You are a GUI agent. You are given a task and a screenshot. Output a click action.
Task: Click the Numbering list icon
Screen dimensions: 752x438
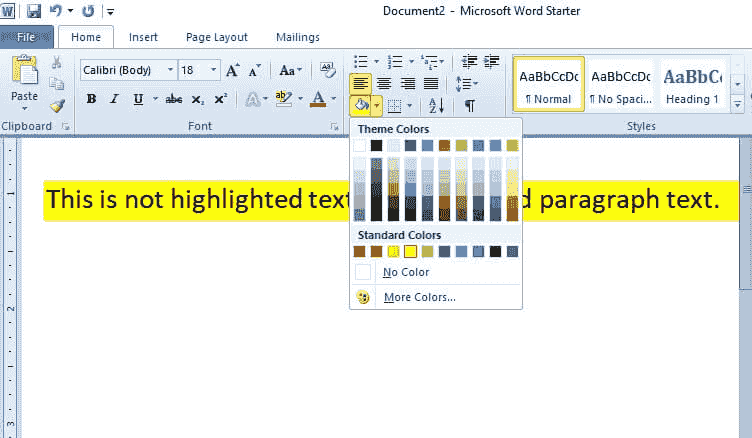point(395,61)
